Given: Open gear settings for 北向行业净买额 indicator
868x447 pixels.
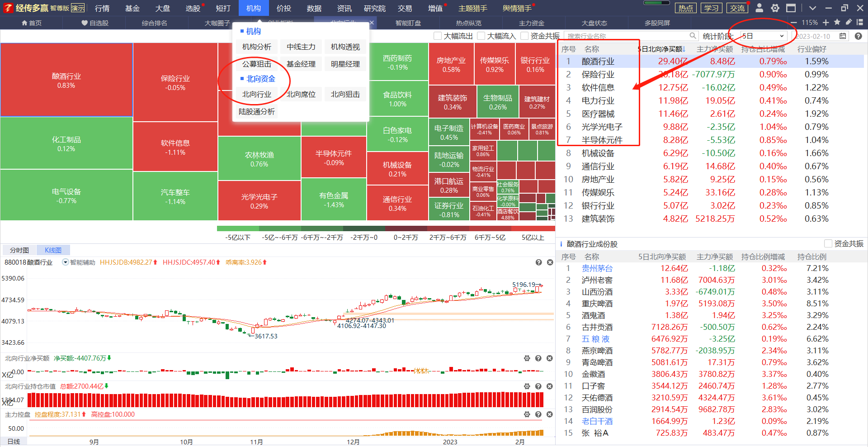Looking at the screenshot, I should point(527,358).
